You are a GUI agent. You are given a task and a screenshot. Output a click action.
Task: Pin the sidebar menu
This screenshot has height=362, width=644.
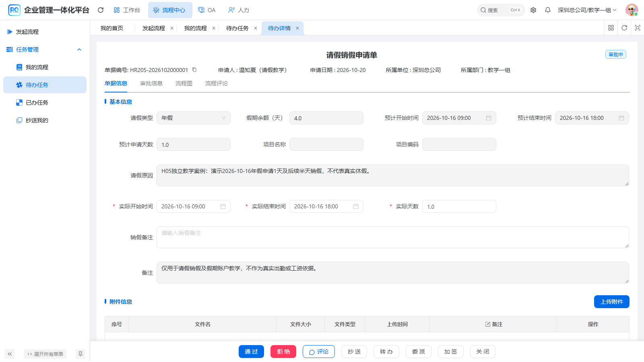click(80, 354)
